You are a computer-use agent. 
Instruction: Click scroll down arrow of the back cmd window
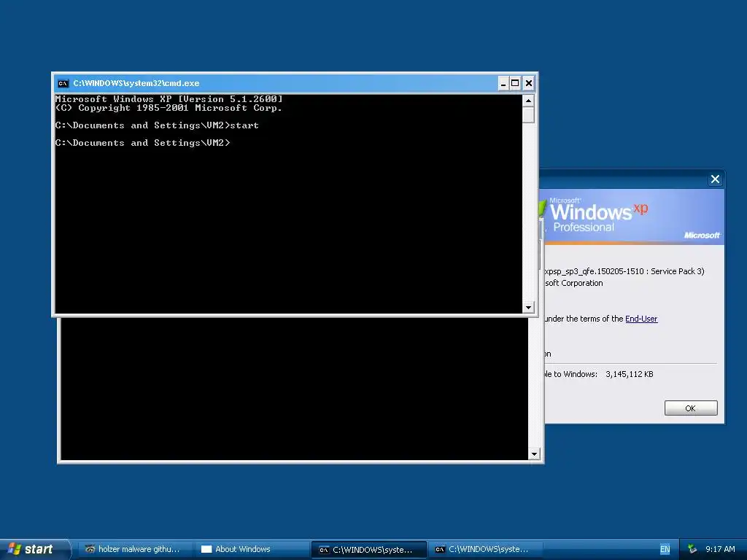[x=534, y=454]
